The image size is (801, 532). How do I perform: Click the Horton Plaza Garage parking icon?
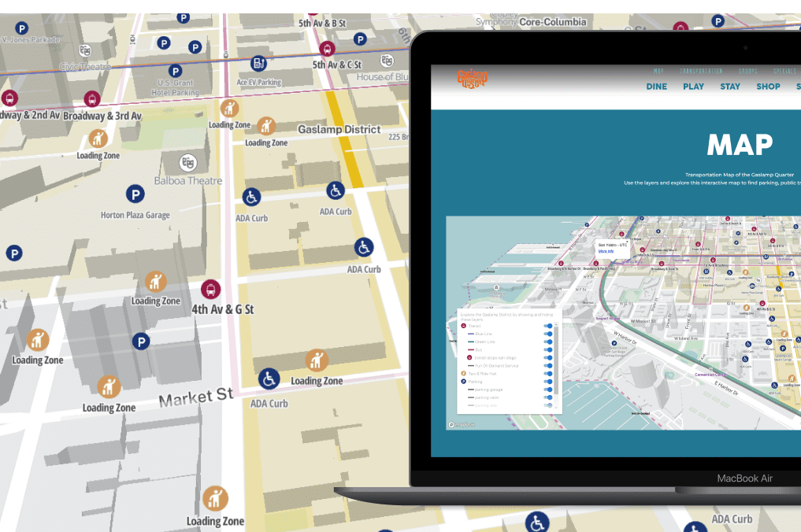tap(135, 194)
